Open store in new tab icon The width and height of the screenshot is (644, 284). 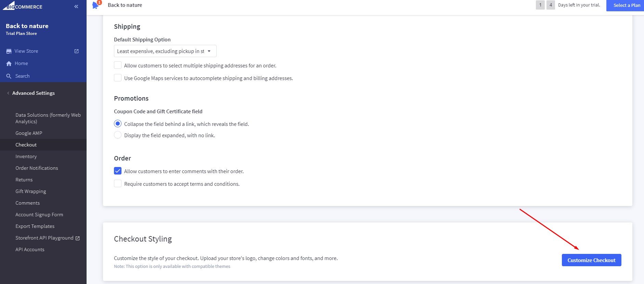77,51
